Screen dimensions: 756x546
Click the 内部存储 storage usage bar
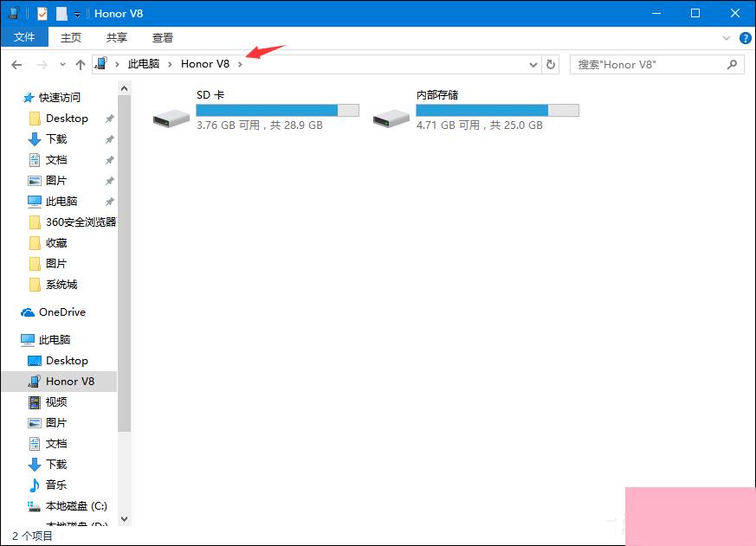click(497, 111)
